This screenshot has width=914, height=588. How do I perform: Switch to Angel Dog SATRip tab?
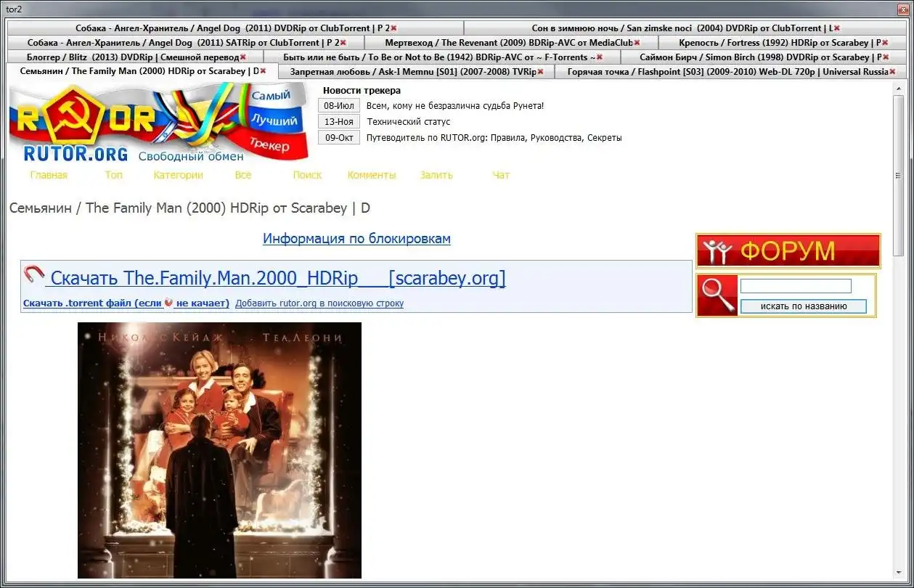(x=186, y=43)
